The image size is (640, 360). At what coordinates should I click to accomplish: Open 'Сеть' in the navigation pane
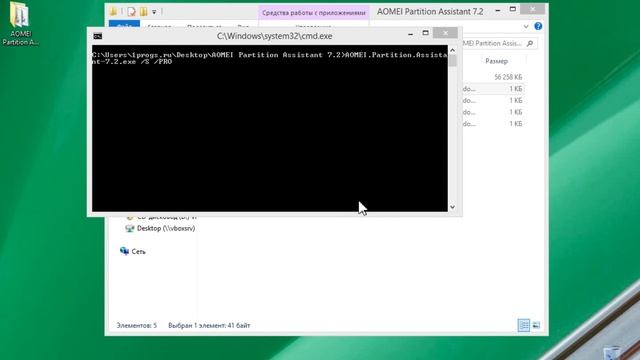(138, 252)
